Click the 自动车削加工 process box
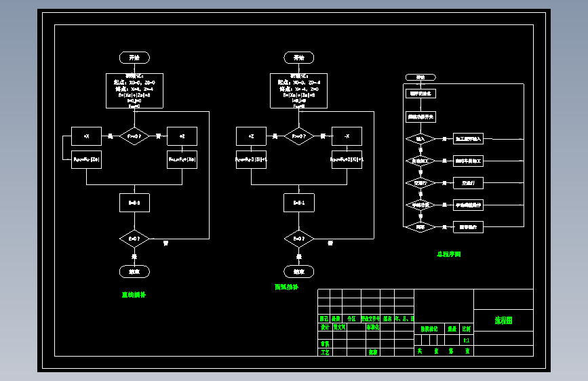The height and width of the screenshot is (381, 588). pyautogui.click(x=469, y=161)
